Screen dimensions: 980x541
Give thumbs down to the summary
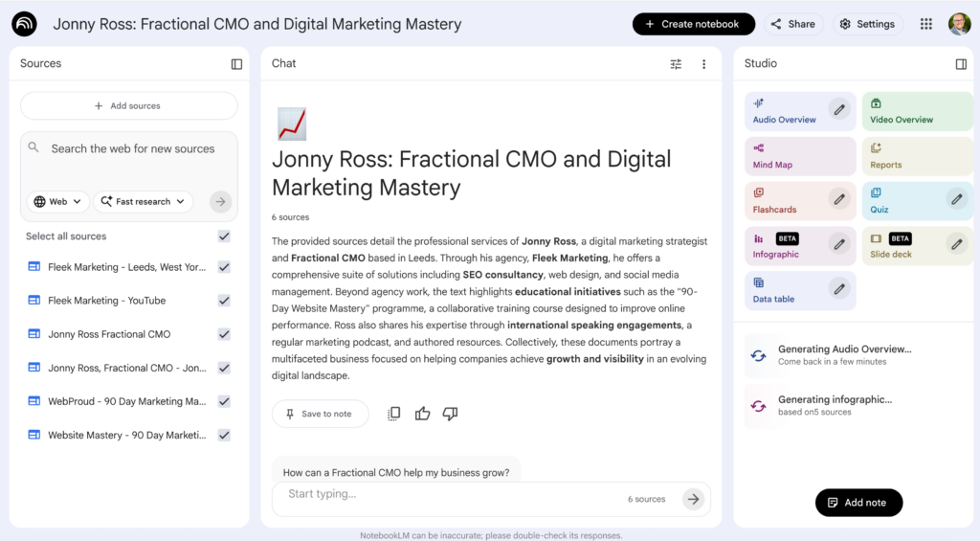(x=450, y=414)
